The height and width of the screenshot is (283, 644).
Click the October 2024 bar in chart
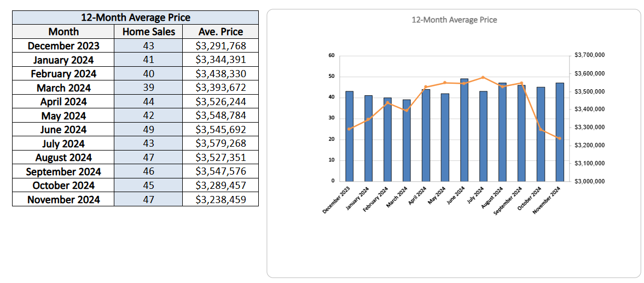click(541, 134)
